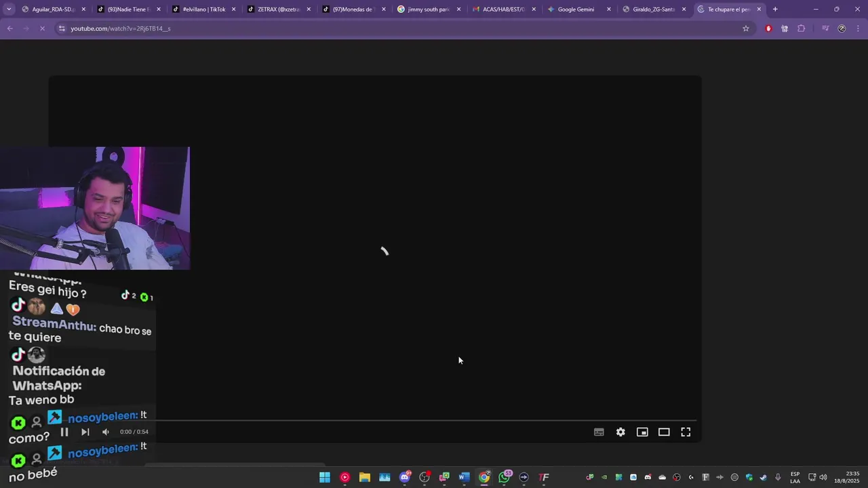Open the jimmy south park tab
This screenshot has width=868, height=488.
(x=428, y=9)
